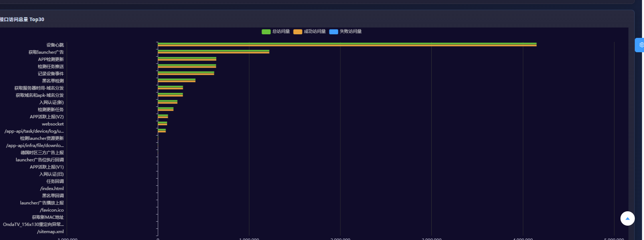The height and width of the screenshot is (240, 644).
Task: Click the 德国时区三方广告上报 axis label
Action: pyautogui.click(x=42, y=153)
